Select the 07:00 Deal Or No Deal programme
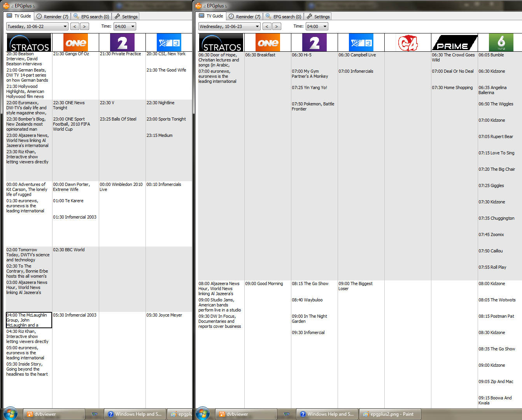 (x=453, y=72)
